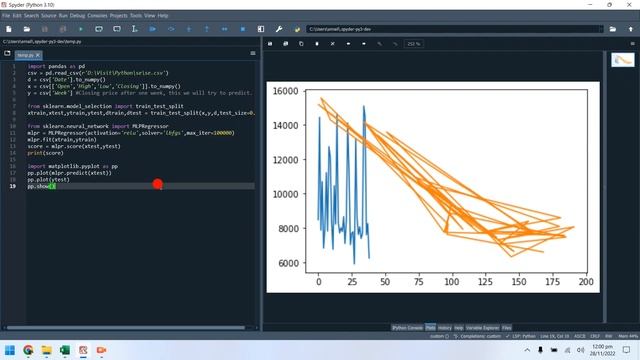Run selection or current line icon

(x=134, y=29)
